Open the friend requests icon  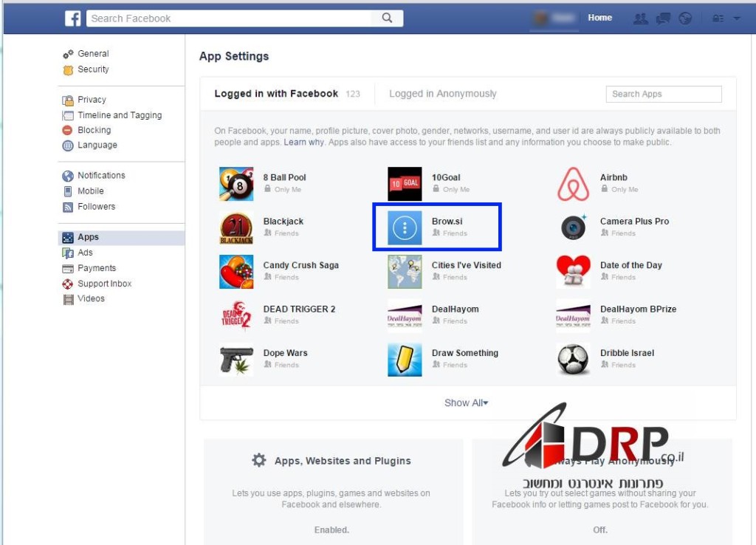641,19
